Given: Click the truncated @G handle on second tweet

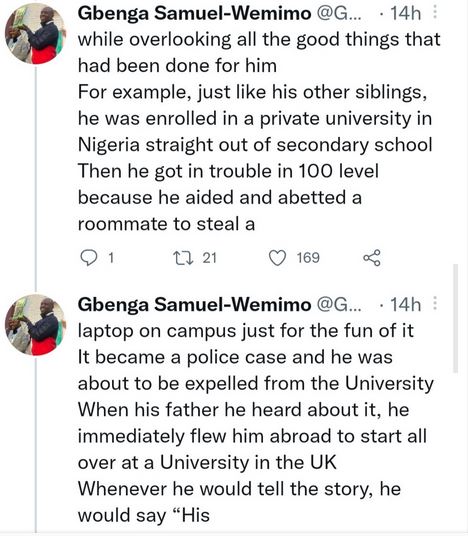Looking at the screenshot, I should coord(339,304).
